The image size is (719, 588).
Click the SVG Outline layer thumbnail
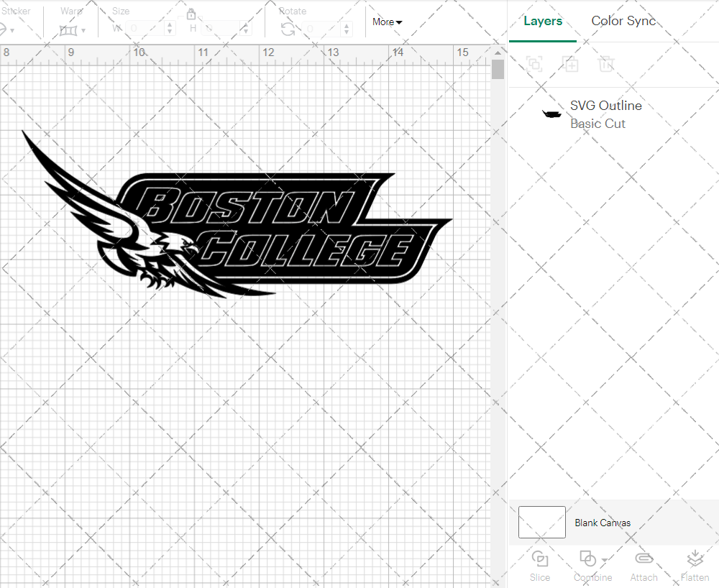(551, 113)
